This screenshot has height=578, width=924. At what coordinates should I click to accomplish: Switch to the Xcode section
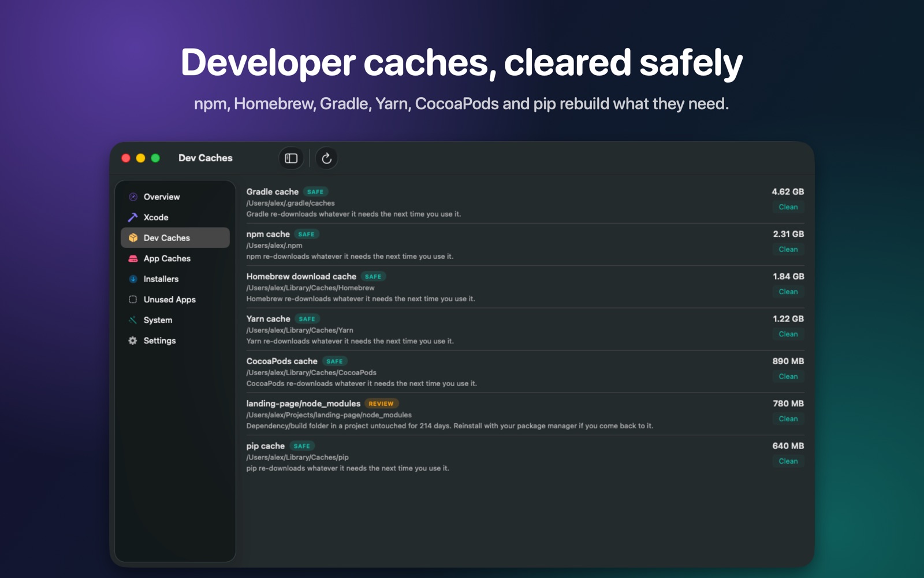point(175,217)
